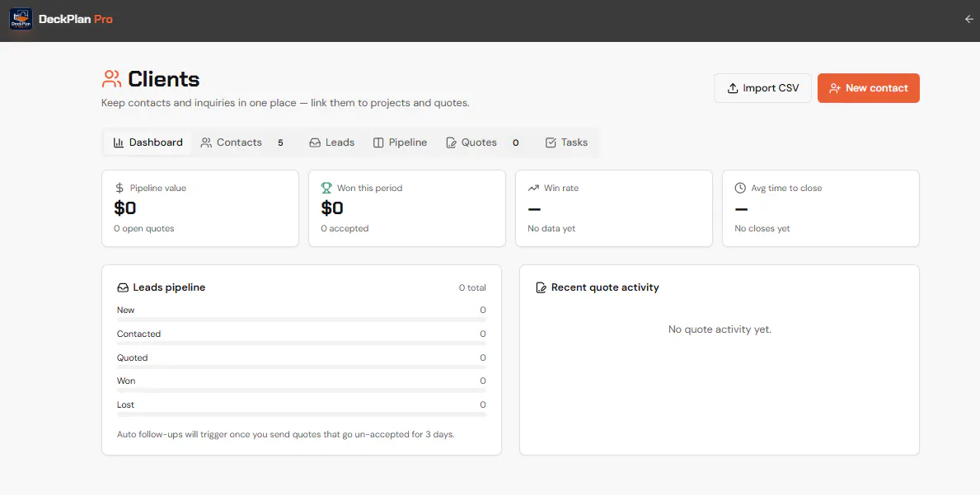The height and width of the screenshot is (495, 980).
Task: Click the "Win rate" label
Action: [x=561, y=188]
